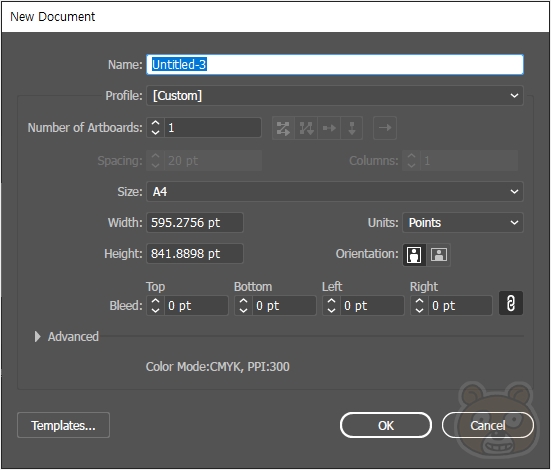
Task: Click the Advanced label text
Action: pos(73,337)
